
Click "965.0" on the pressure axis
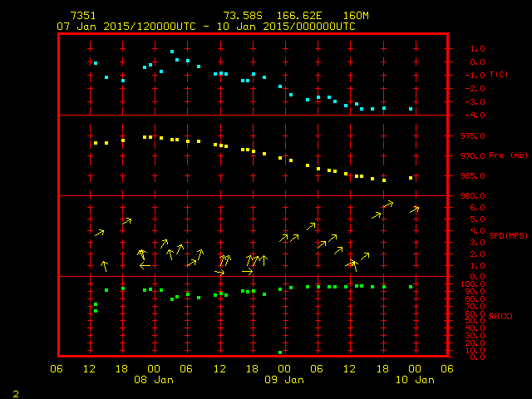click(473, 176)
